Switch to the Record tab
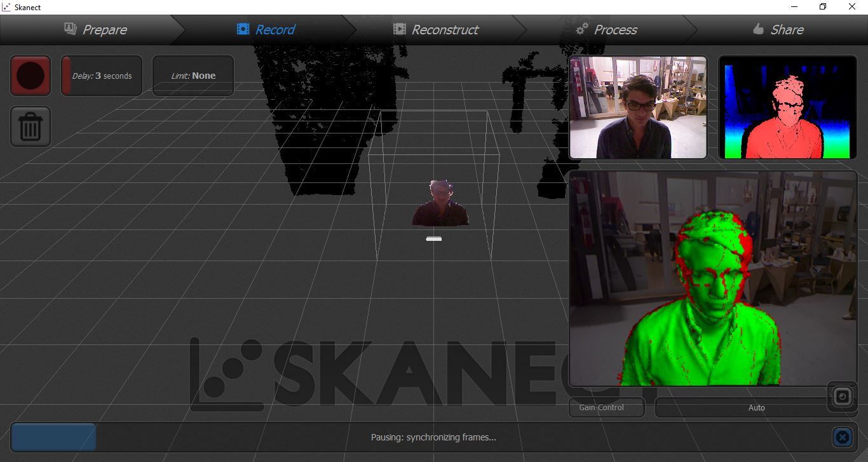This screenshot has width=868, height=462. point(266,29)
